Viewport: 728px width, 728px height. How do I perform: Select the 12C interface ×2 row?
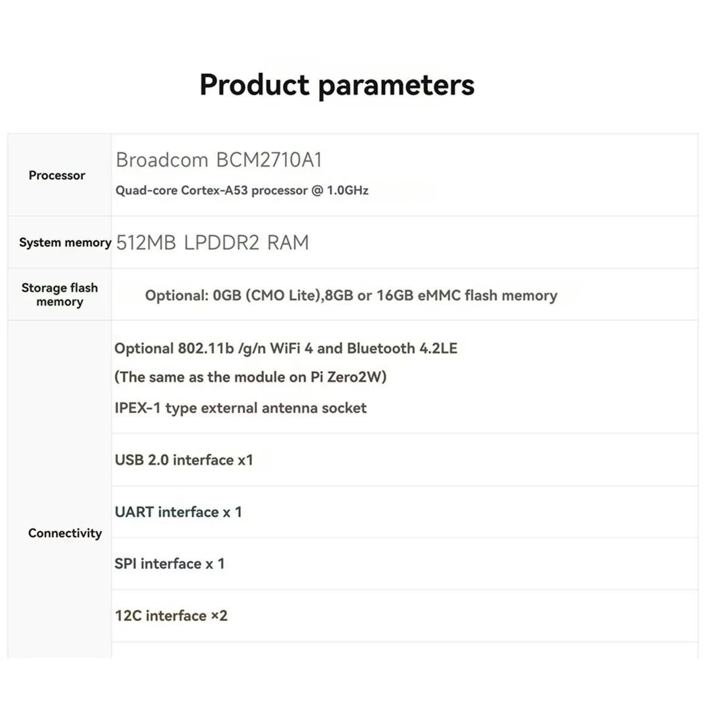point(405,616)
